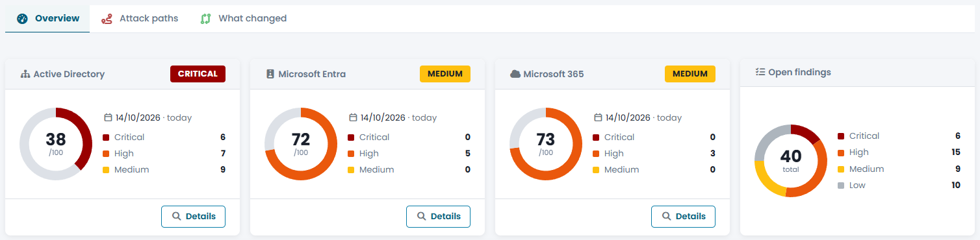Click High count 7 in Active Directory card
The image size is (980, 240).
222,154
